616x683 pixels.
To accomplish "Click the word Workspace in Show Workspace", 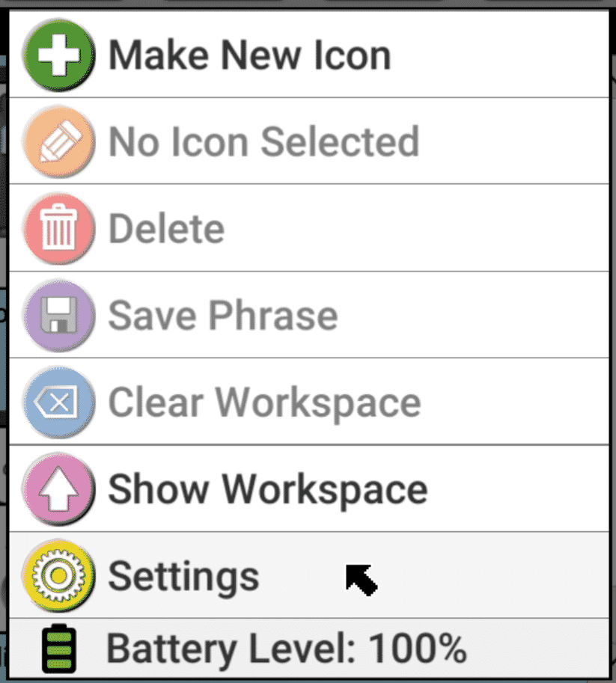I will pyautogui.click(x=326, y=489).
